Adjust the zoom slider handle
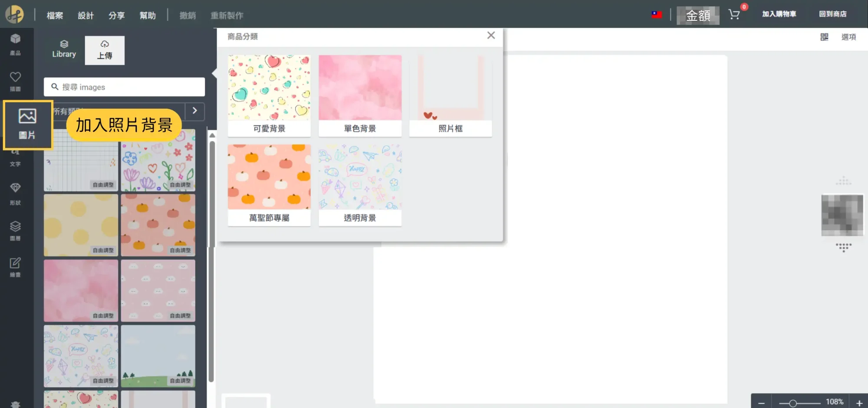 pyautogui.click(x=793, y=403)
